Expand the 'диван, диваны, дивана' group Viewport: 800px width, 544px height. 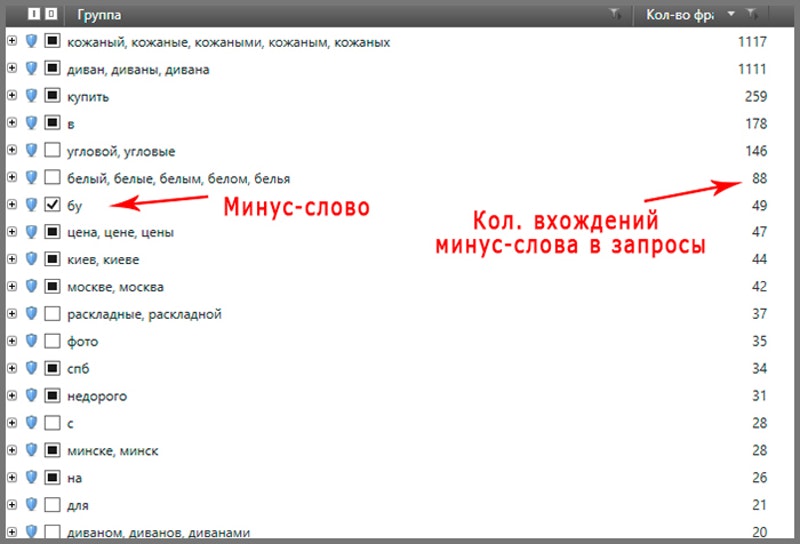(x=12, y=70)
